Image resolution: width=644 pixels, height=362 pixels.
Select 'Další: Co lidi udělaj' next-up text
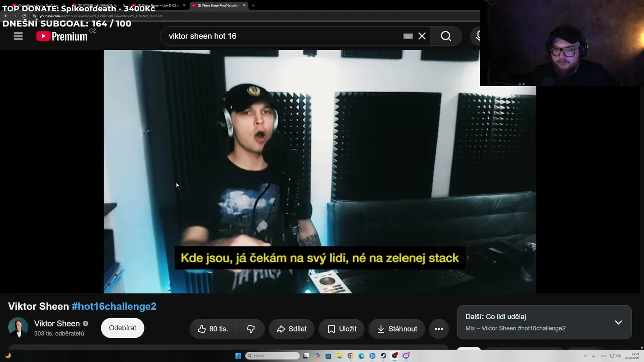(x=496, y=317)
